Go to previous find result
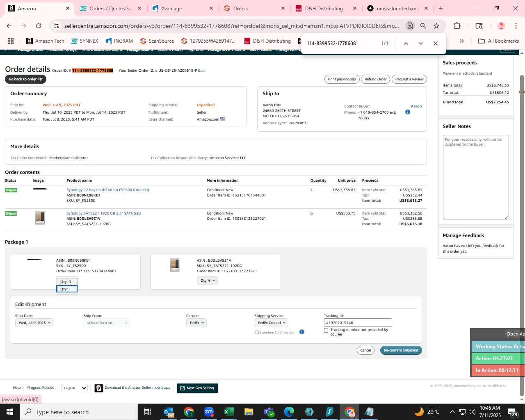Viewport: 525px width, 420px height. click(x=406, y=43)
